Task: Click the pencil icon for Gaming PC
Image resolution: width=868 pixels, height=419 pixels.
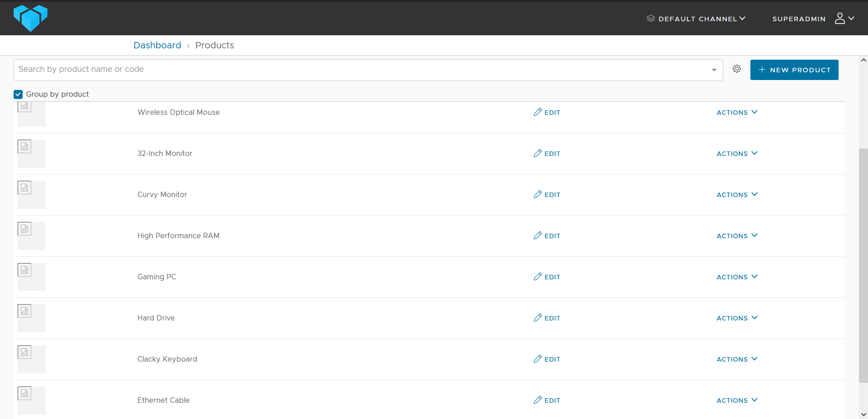Action: point(537,277)
